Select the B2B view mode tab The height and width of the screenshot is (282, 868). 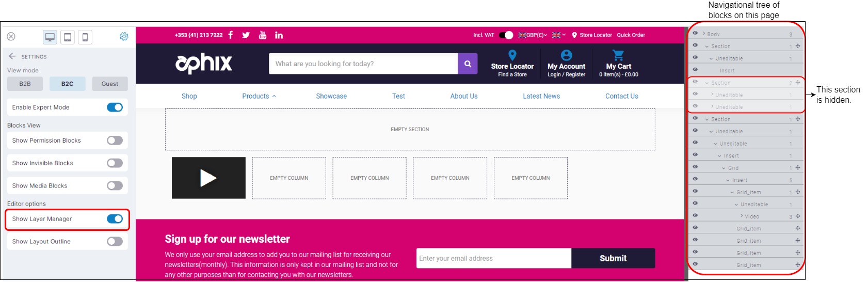pyautogui.click(x=25, y=84)
